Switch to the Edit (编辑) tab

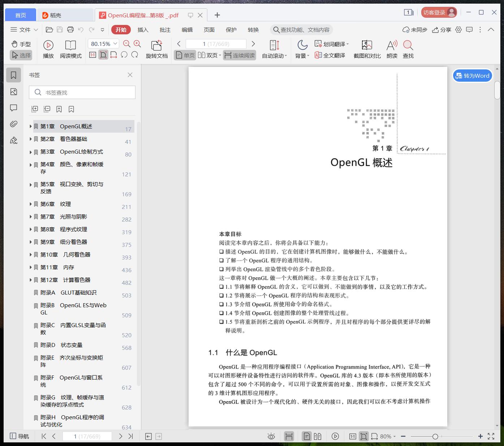click(x=187, y=30)
